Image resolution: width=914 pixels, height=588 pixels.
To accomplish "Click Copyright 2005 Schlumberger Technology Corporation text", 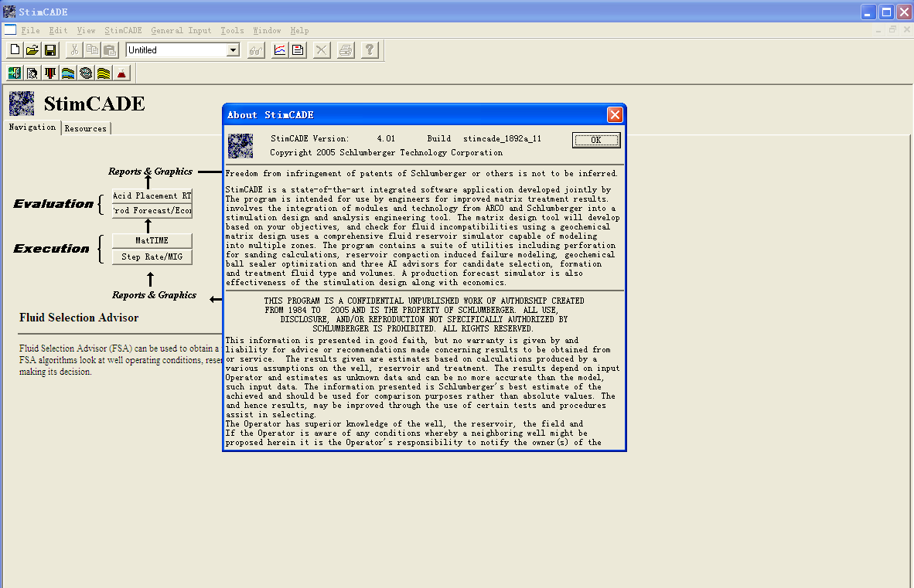I will (386, 152).
